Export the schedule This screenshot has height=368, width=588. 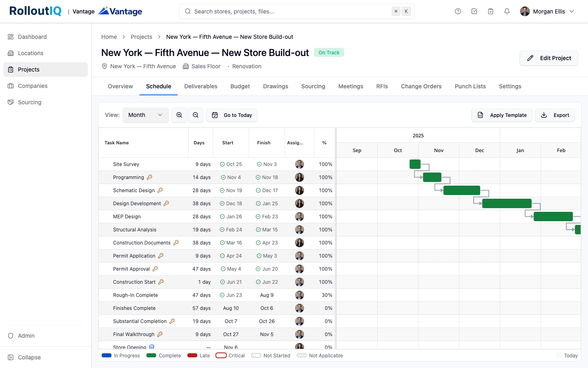pos(555,115)
